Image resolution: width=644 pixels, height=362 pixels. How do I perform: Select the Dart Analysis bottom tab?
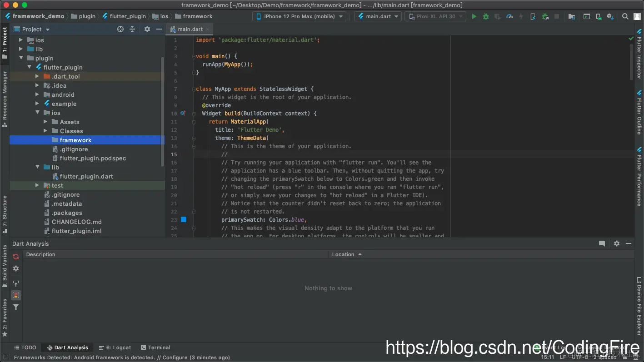(67, 347)
